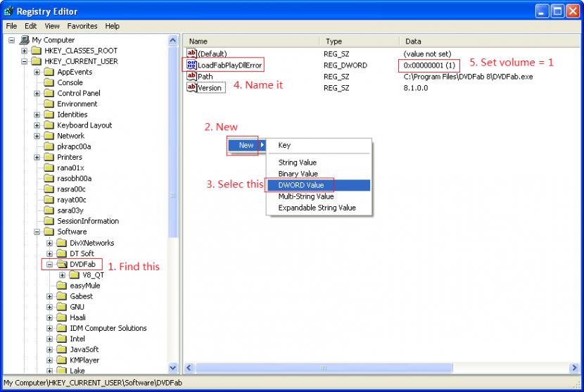The width and height of the screenshot is (584, 392).
Task: Expand the HKEY_CLASSES_ROOT node
Action: (x=25, y=51)
